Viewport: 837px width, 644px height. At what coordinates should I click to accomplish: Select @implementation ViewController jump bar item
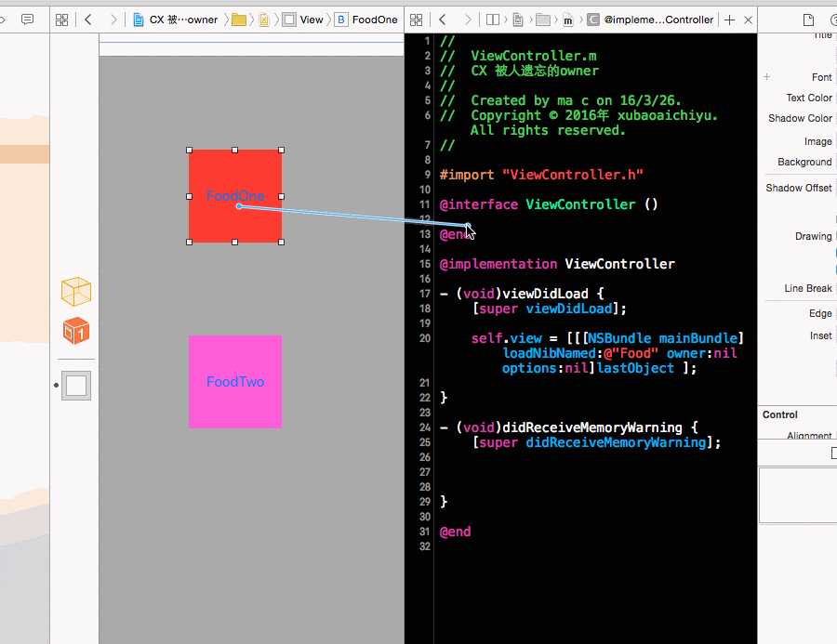[650, 20]
